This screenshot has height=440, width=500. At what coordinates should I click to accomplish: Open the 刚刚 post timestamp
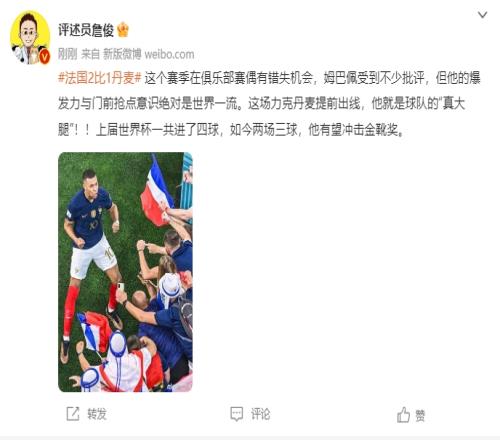68,54
